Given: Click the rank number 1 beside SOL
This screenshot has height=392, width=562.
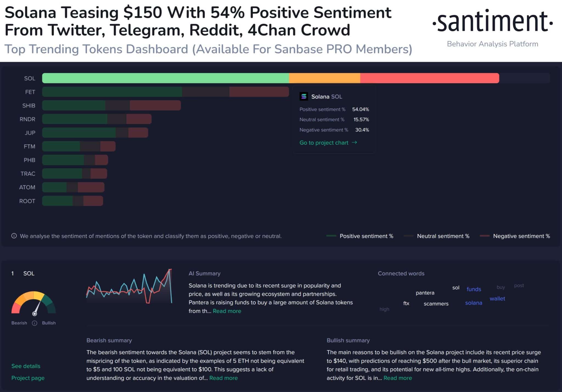Looking at the screenshot, I should (x=12, y=273).
